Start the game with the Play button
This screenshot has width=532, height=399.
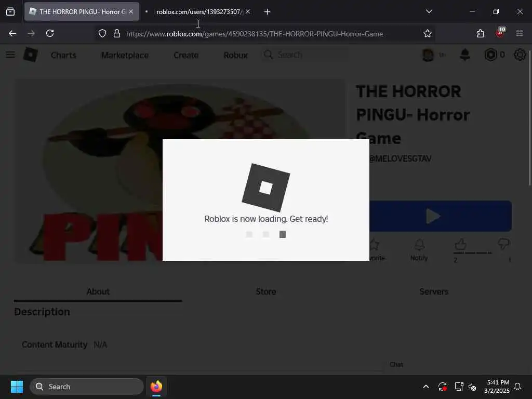[x=441, y=216]
